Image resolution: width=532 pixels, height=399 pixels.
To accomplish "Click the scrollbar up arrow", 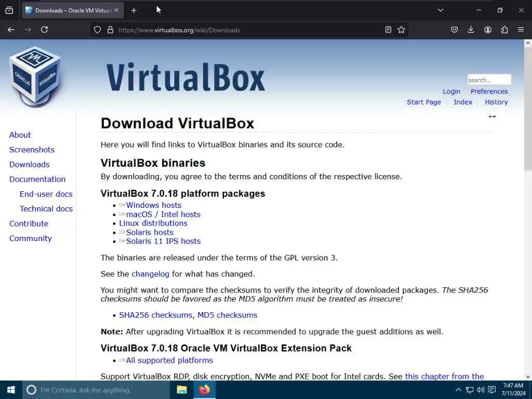I will click(528, 43).
